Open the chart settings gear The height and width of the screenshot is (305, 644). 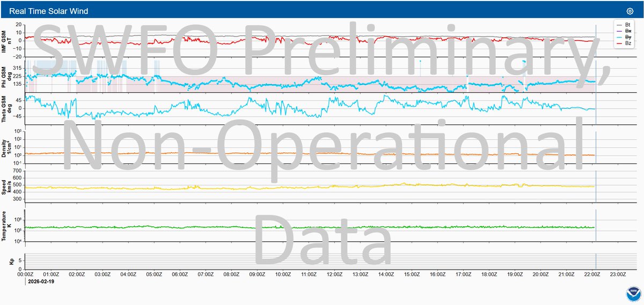630,11
